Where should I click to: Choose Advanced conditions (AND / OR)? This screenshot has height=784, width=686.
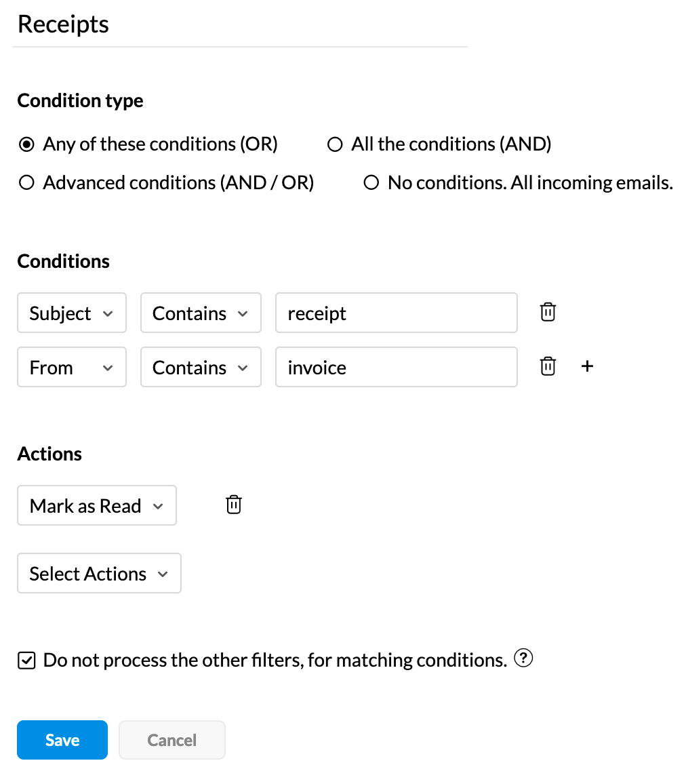pos(26,182)
